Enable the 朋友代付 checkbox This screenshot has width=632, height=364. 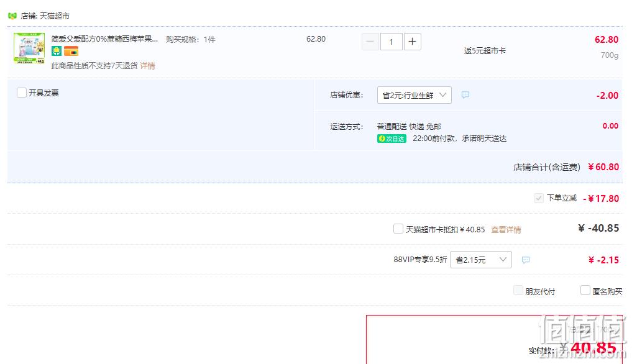pos(518,290)
